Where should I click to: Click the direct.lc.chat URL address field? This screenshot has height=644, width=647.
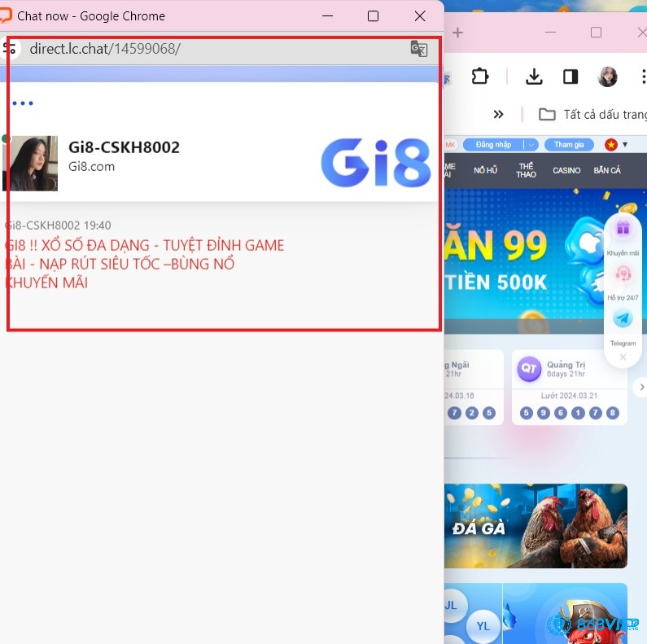[x=105, y=49]
